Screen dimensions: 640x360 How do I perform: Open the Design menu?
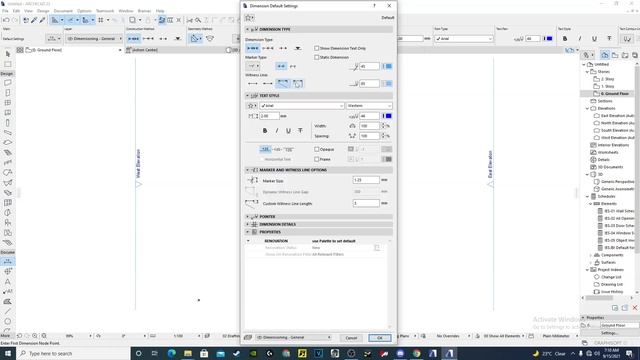point(43,11)
